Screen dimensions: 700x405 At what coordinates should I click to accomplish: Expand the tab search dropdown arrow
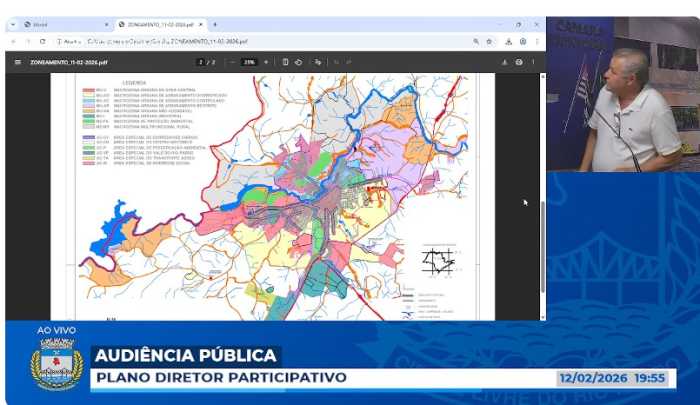point(13,24)
